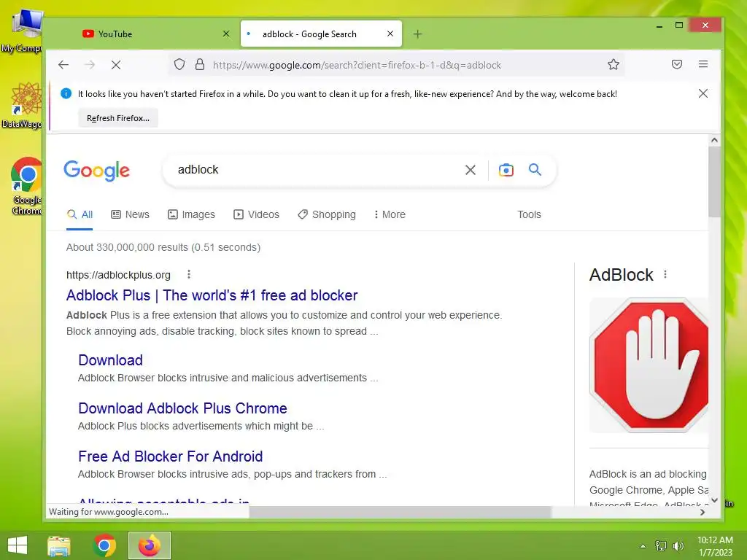Click the horizontal scrollbar thumb
Screen dimensions: 747x560
point(400,512)
